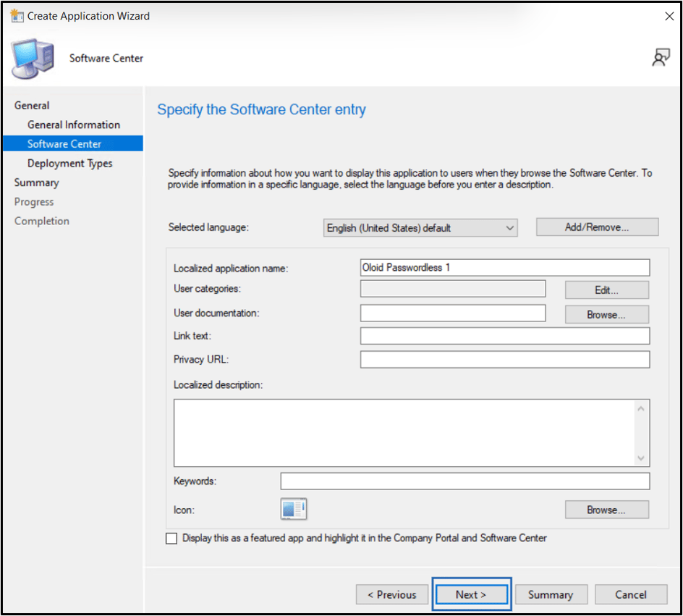Click Edit for User categories
683x616 pixels.
606,290
